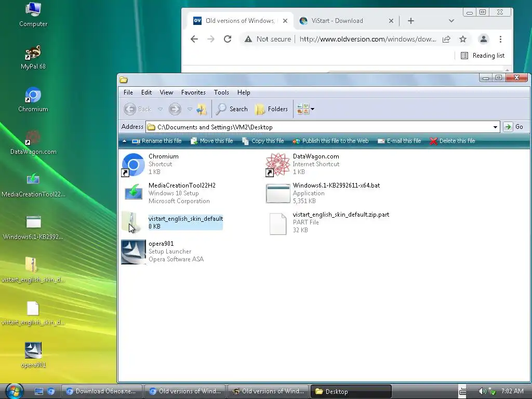Select the DataWagon.com desktop shortcut
The height and width of the screenshot is (399, 532).
point(33,142)
